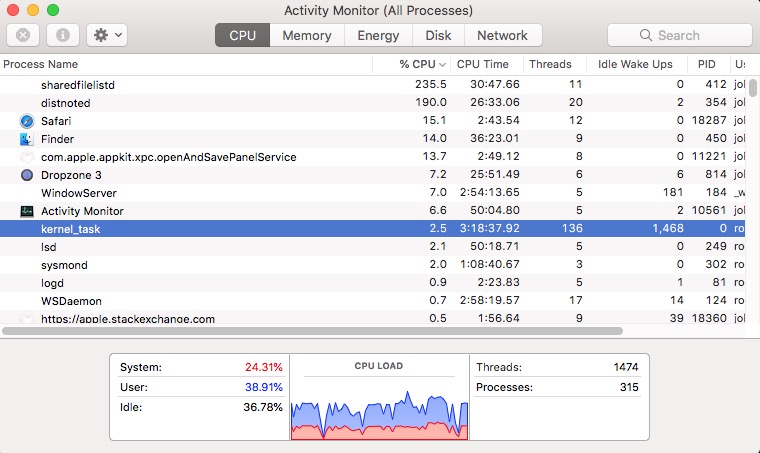This screenshot has height=453, width=760.
Task: Click the Inspect process info icon
Action: [x=63, y=35]
